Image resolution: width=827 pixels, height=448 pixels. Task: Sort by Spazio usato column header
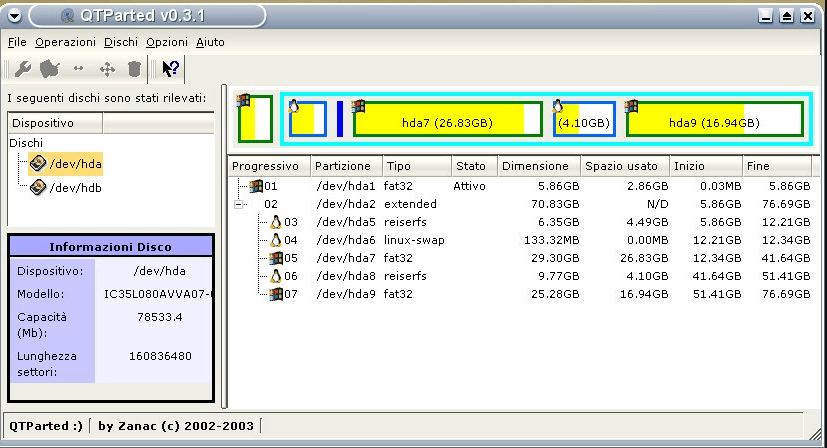625,166
